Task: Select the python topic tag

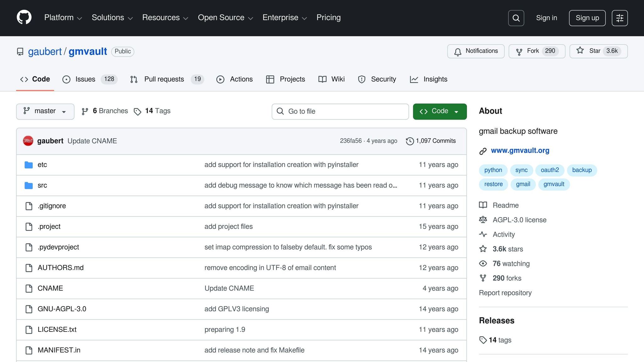Action: (x=493, y=170)
